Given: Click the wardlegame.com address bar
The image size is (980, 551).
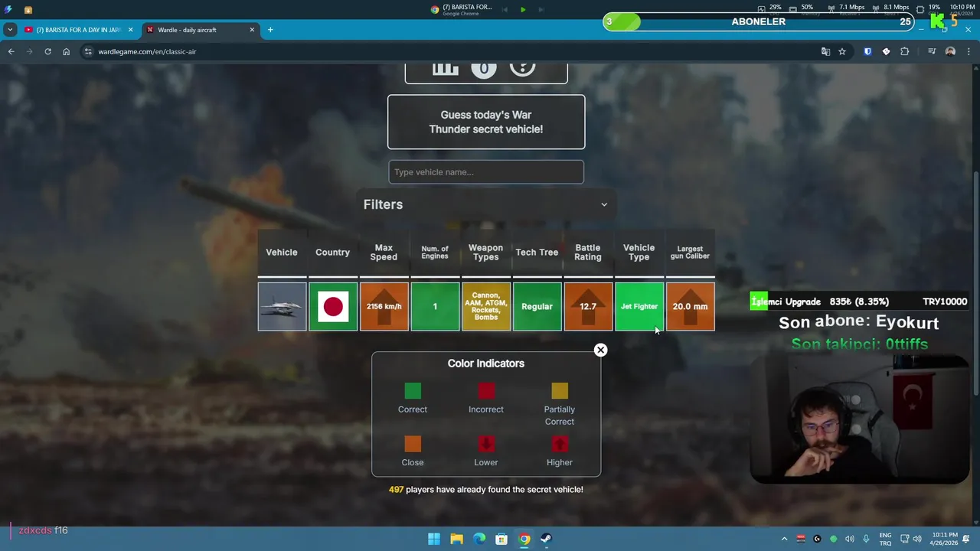Looking at the screenshot, I should point(452,51).
